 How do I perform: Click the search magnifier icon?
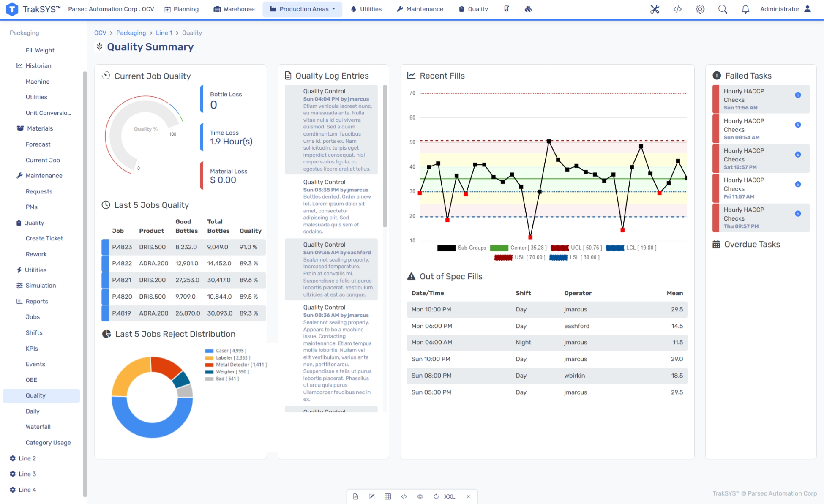coord(723,9)
